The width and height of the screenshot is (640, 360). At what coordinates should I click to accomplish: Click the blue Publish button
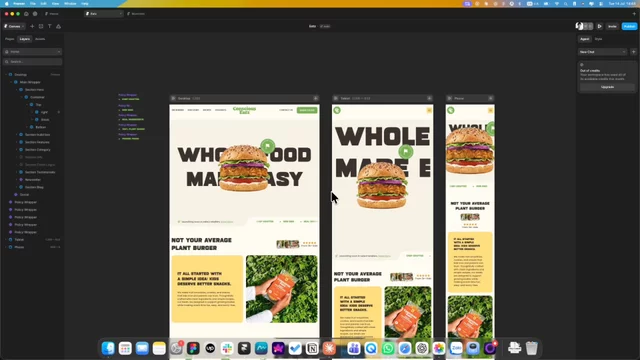pos(629,26)
